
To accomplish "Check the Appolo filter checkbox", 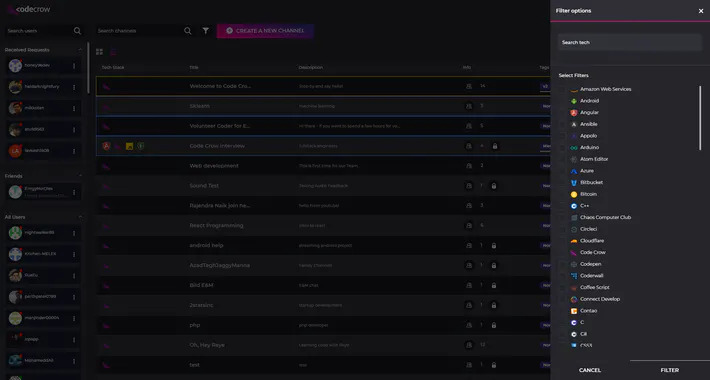I will click(562, 136).
